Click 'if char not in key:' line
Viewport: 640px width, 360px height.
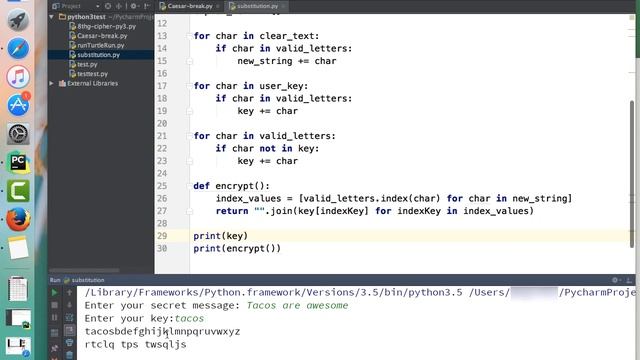pyautogui.click(x=267, y=149)
